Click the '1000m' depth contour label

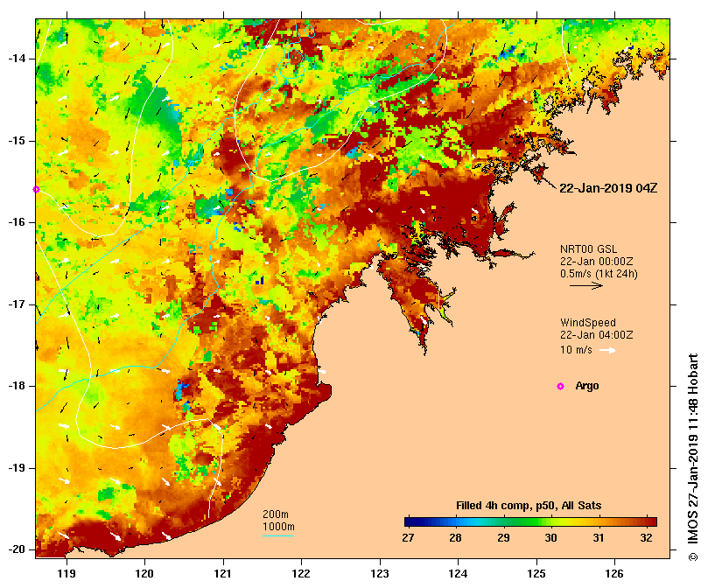278,527
